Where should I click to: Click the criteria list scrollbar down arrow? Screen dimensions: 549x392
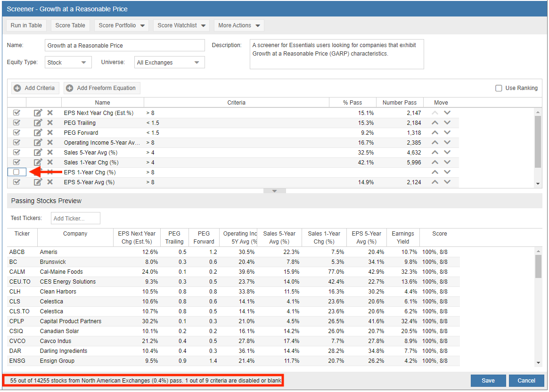pyautogui.click(x=538, y=184)
